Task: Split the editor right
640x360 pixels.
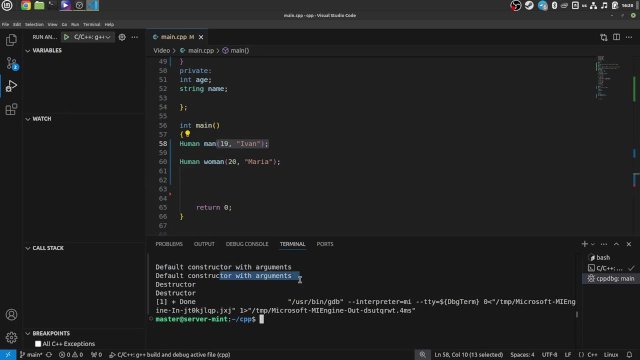Action: 616,37
